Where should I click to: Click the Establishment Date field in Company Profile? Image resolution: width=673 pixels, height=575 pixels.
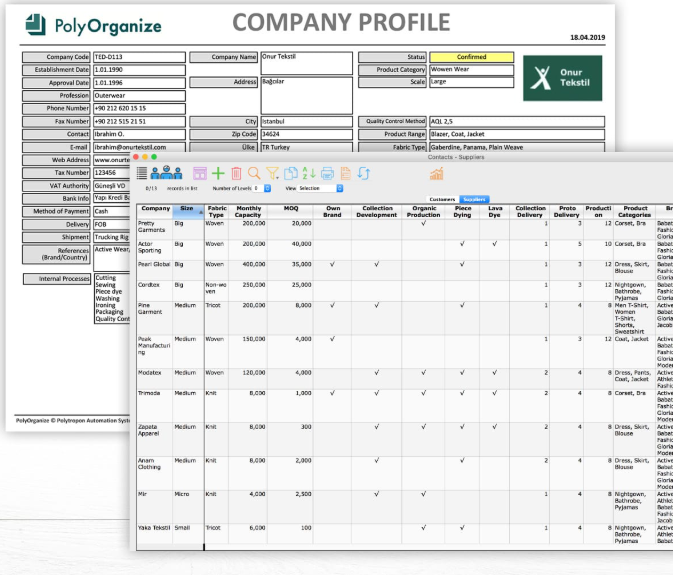click(139, 70)
